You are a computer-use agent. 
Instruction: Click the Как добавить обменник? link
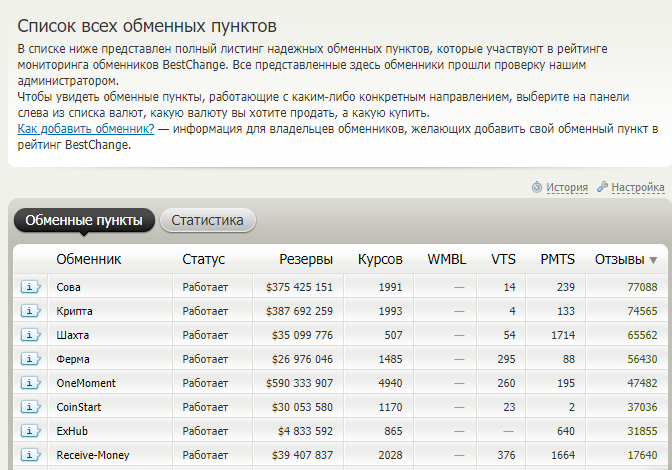coord(86,129)
